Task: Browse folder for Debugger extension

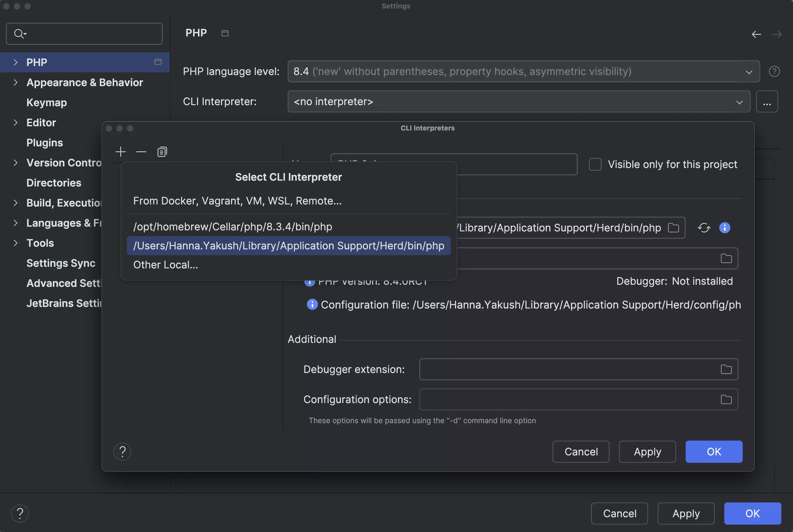Action: pos(726,369)
